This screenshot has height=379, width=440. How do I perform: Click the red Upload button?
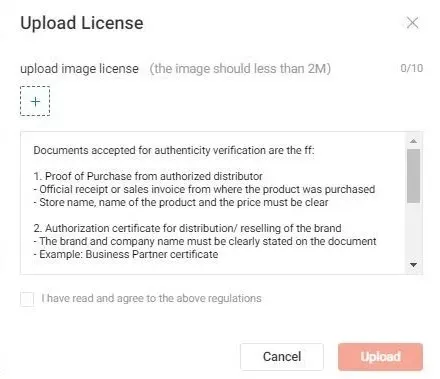(380, 357)
